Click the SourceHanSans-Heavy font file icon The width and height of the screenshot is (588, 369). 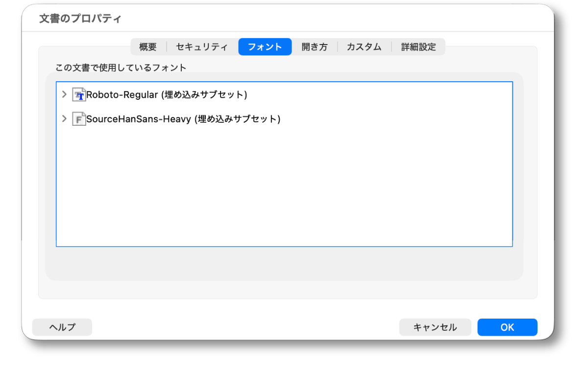[79, 119]
